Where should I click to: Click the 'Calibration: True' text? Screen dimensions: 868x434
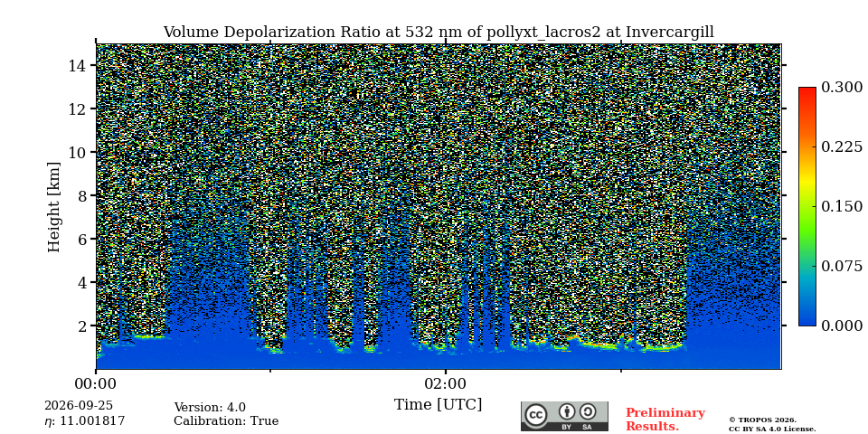coord(226,421)
